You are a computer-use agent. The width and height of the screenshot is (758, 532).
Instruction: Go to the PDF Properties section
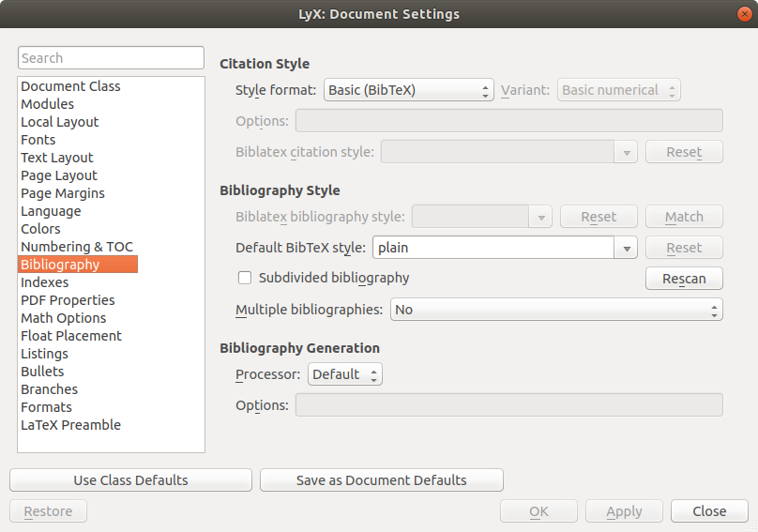(68, 300)
